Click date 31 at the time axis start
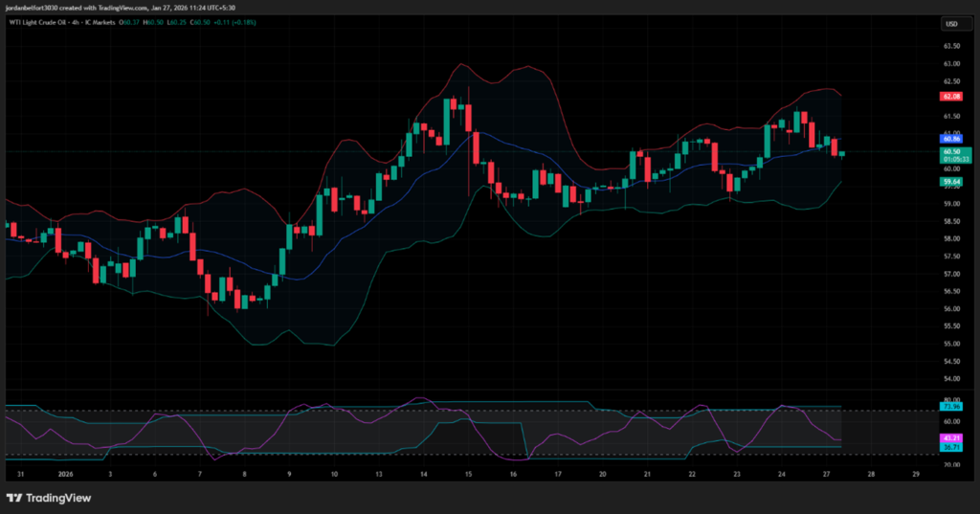980x514 pixels. click(21, 474)
